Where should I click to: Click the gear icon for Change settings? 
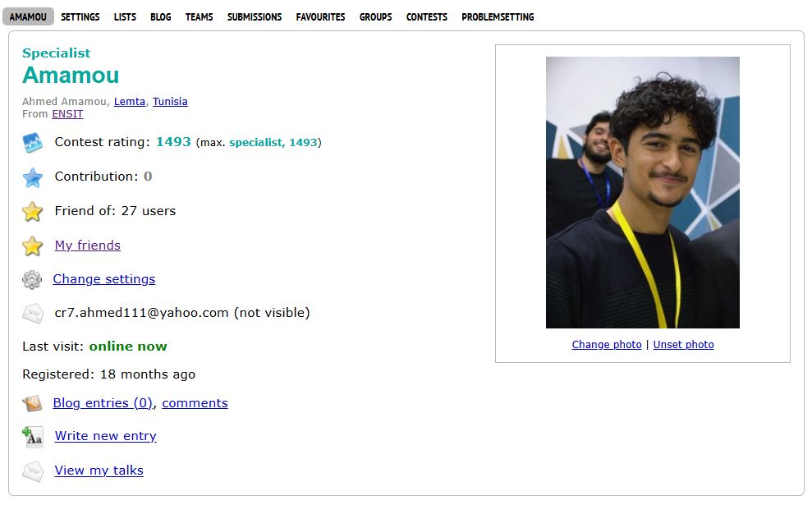click(x=32, y=280)
